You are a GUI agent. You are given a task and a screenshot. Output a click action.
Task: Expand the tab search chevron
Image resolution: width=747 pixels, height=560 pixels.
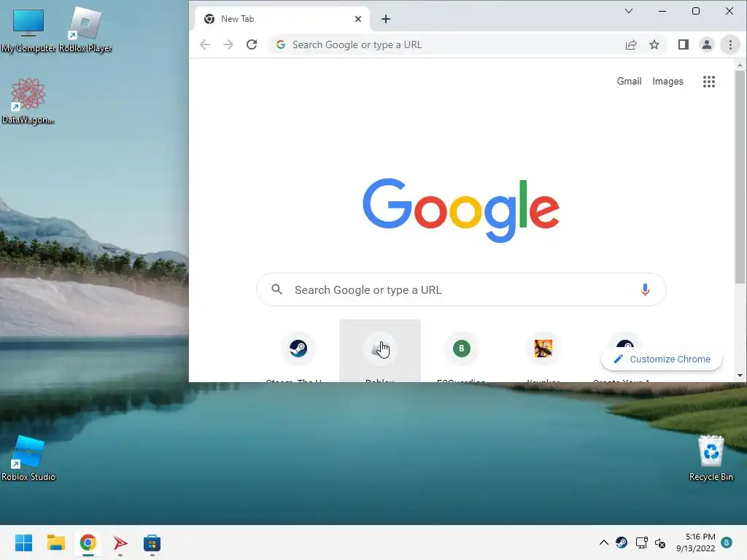[x=628, y=11]
